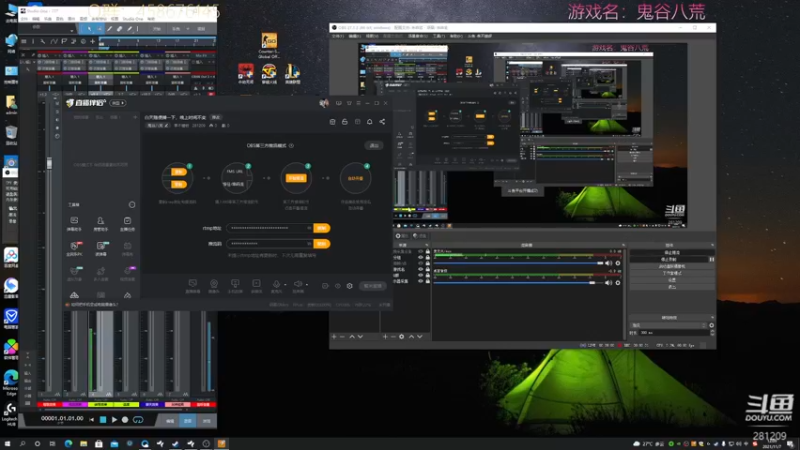Click the round icon beside the toolbox heading
Image resolution: width=800 pixels, height=450 pixels.
pos(132,205)
